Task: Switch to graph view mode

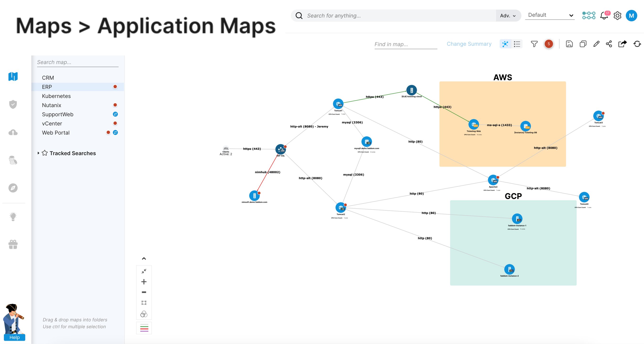Action: coord(505,44)
